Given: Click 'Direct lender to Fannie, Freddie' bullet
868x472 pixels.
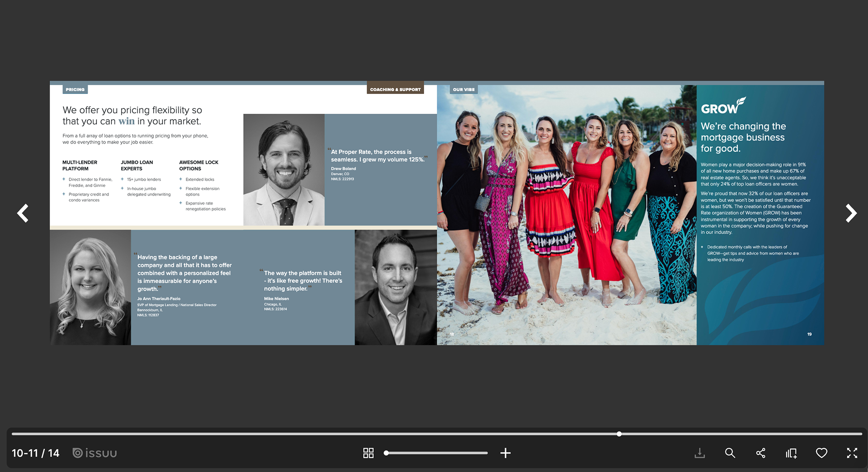Looking at the screenshot, I should [90, 182].
